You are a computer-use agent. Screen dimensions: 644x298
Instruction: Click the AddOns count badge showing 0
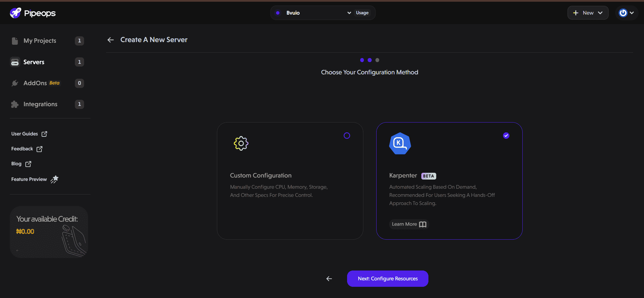click(x=79, y=83)
